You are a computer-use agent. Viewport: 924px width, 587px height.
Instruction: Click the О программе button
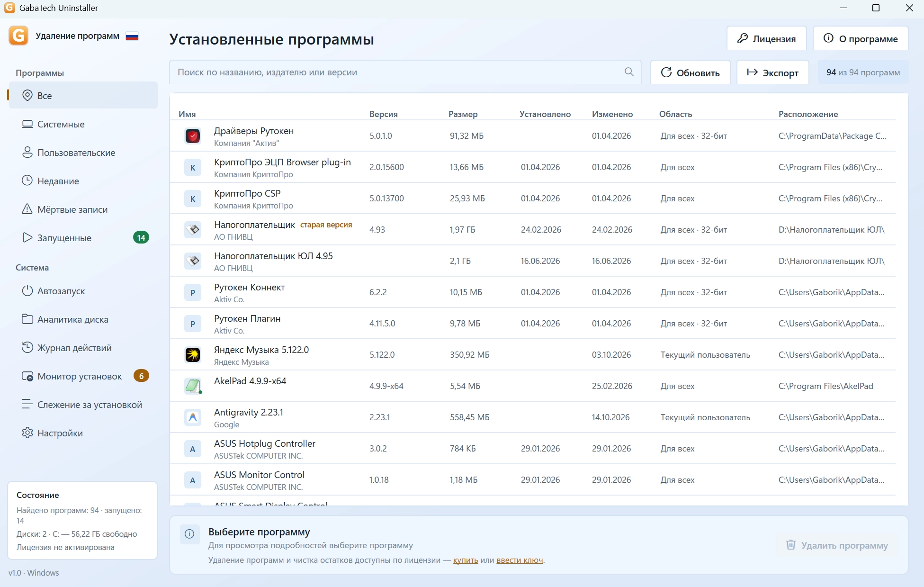point(860,38)
